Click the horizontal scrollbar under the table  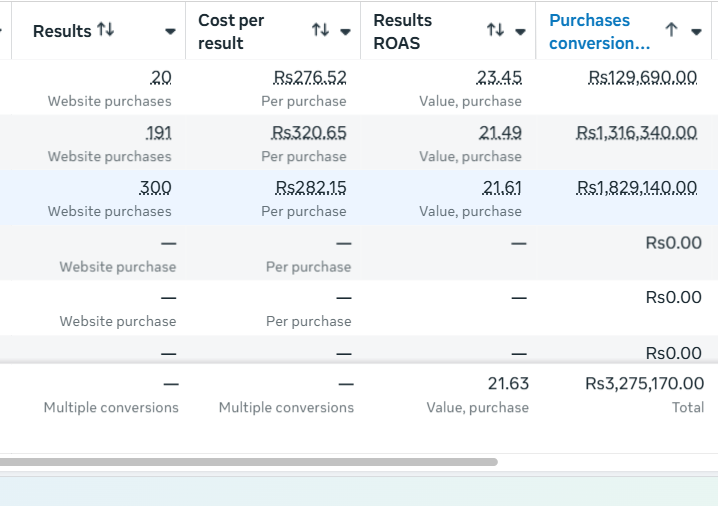[x=248, y=462]
